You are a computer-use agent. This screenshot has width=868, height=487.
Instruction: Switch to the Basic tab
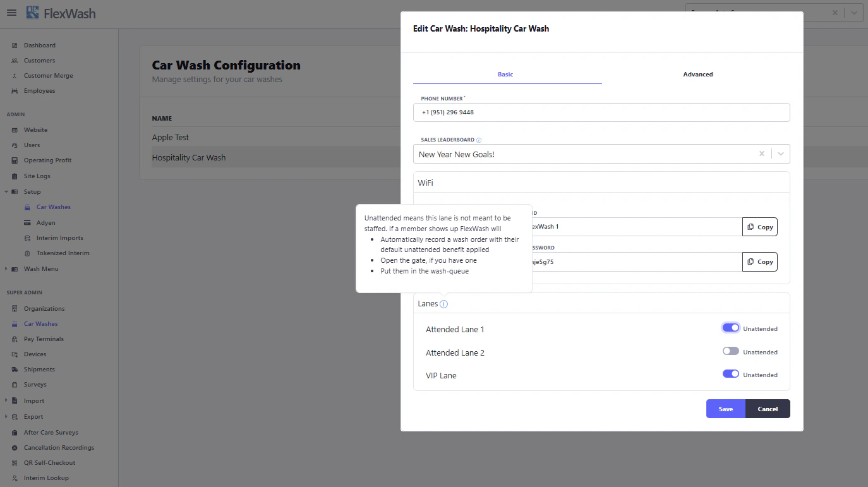point(507,75)
